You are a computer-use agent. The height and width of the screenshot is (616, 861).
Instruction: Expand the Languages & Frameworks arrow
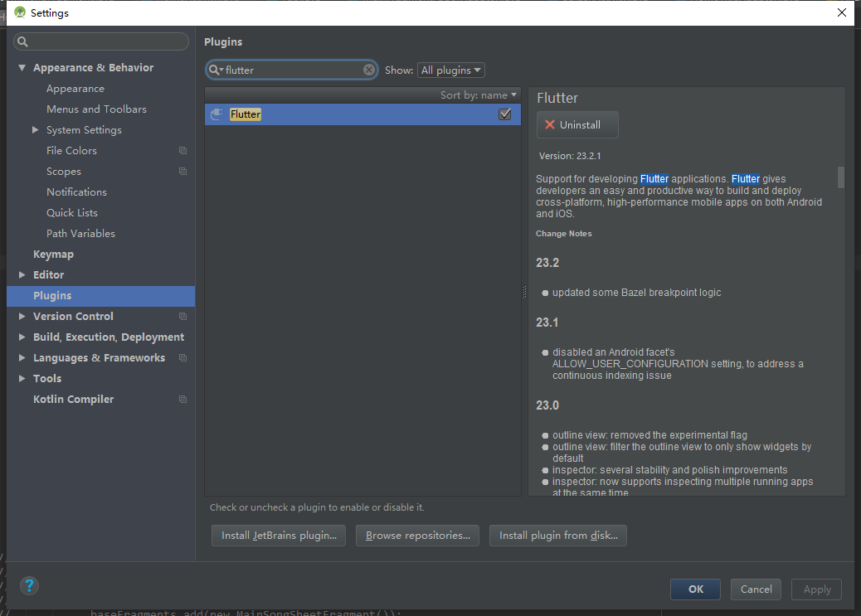click(x=22, y=357)
